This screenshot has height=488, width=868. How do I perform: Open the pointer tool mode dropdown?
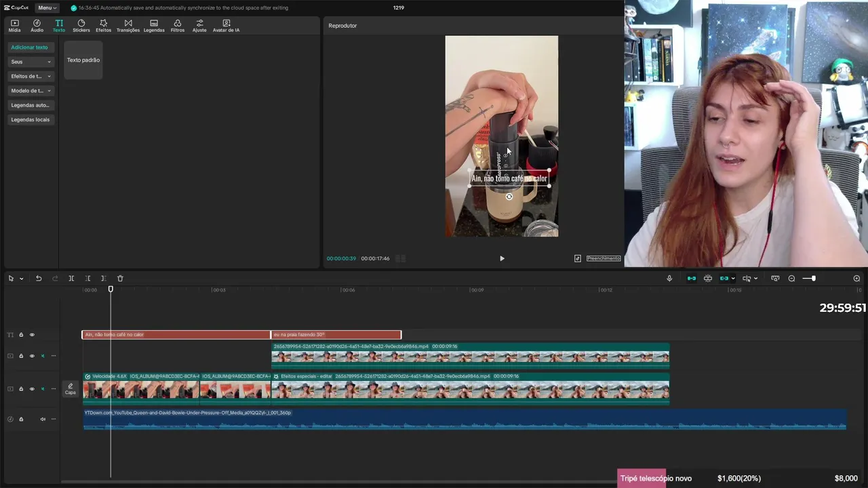[x=21, y=279]
